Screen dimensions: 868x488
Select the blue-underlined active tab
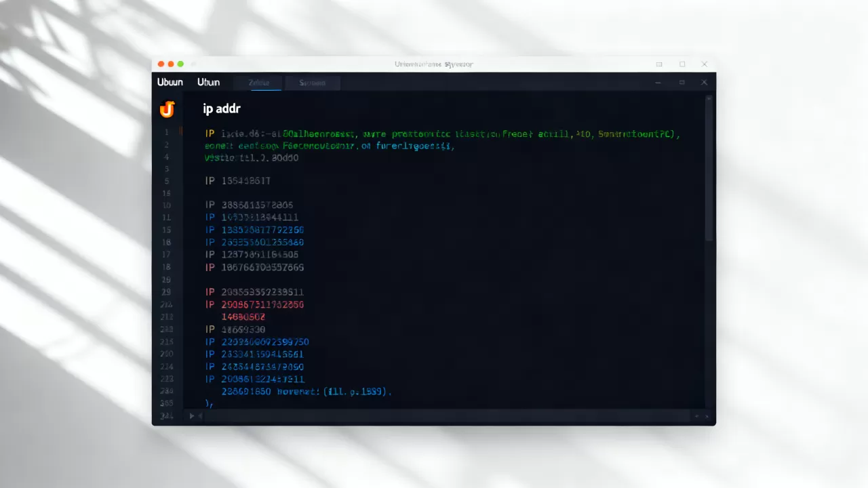click(x=257, y=83)
